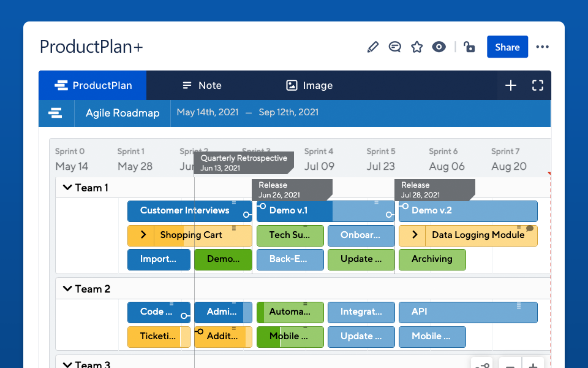Open comments via the speech bubble icon
The height and width of the screenshot is (368, 588).
[x=394, y=47]
